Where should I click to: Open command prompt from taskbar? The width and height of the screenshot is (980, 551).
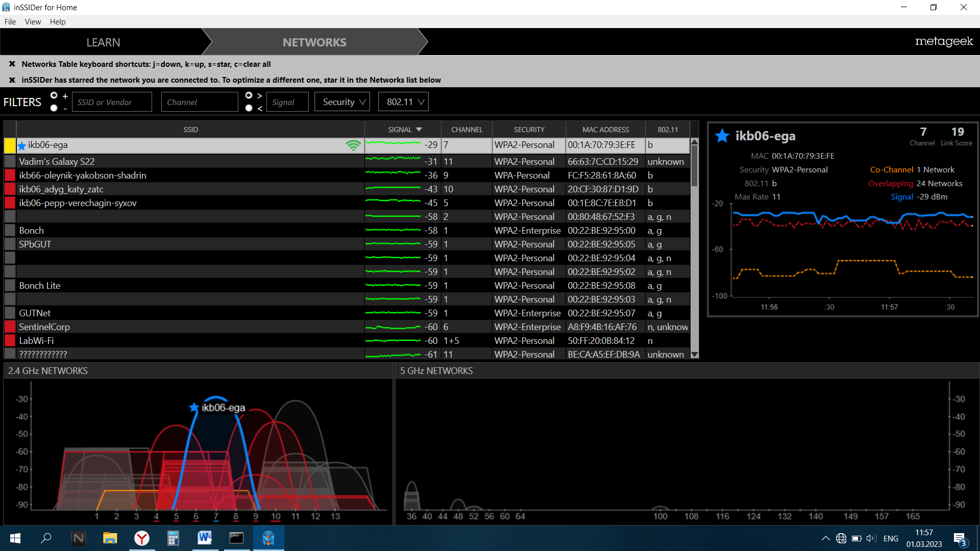click(x=236, y=538)
